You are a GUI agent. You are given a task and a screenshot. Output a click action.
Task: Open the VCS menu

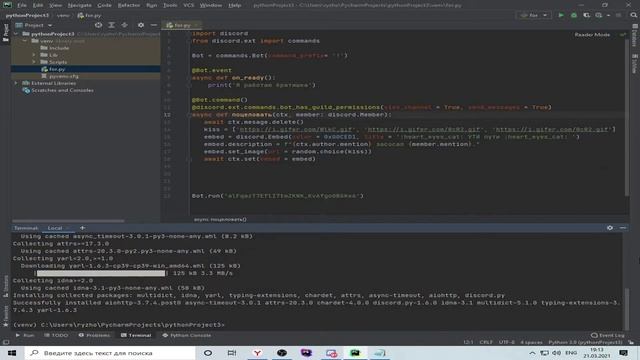click(189, 5)
